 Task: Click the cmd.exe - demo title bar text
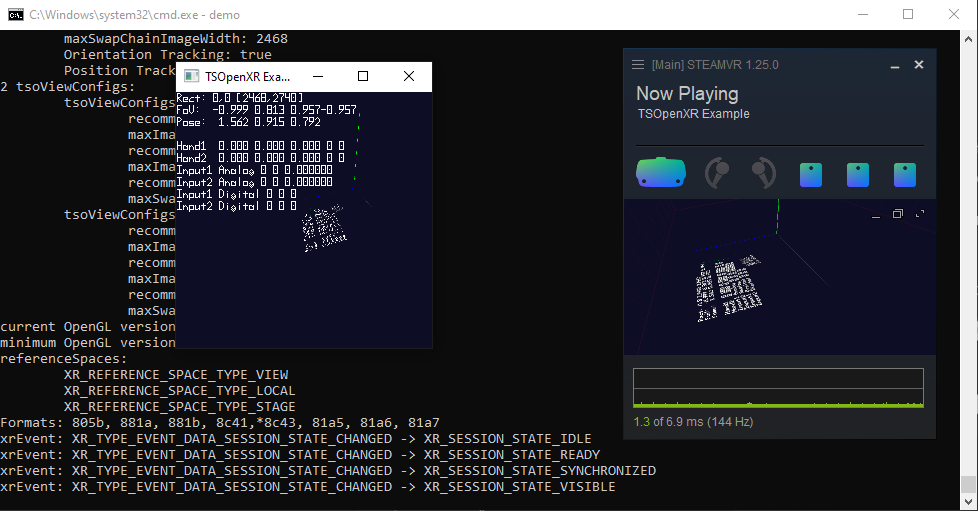point(135,15)
